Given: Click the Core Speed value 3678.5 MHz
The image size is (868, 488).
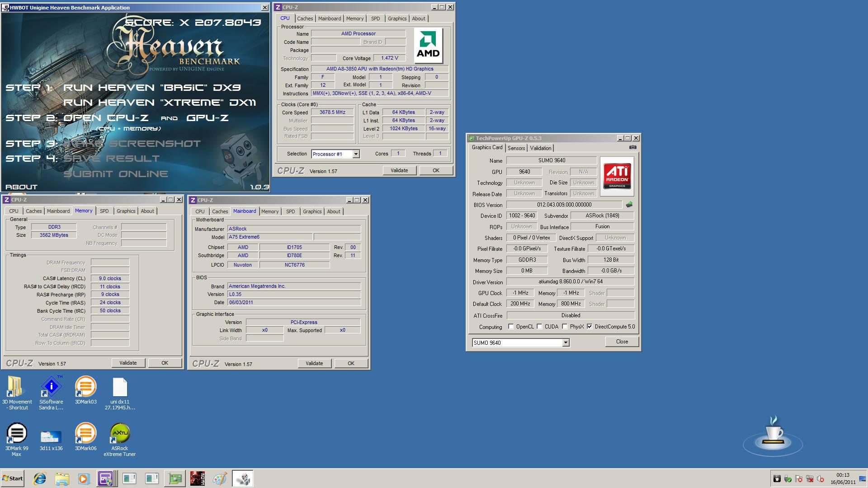Looking at the screenshot, I should click(x=332, y=113).
